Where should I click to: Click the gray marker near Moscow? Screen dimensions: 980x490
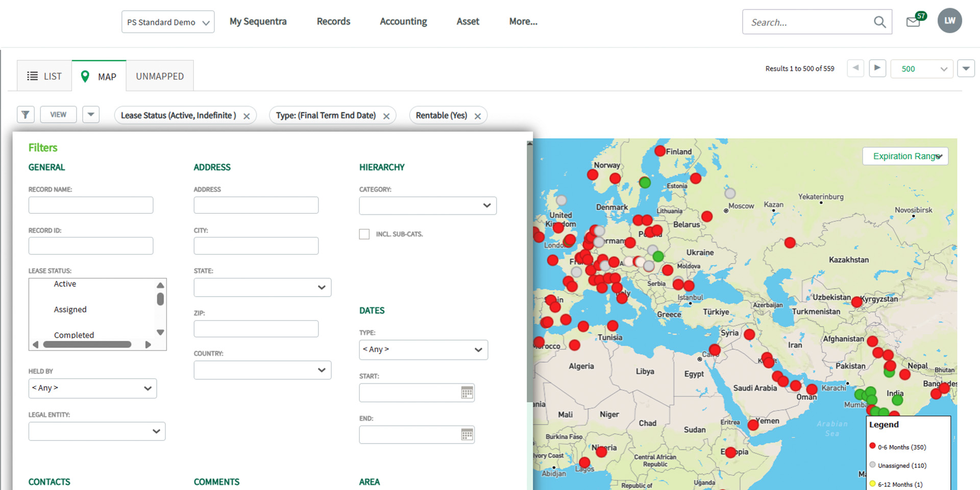tap(730, 193)
